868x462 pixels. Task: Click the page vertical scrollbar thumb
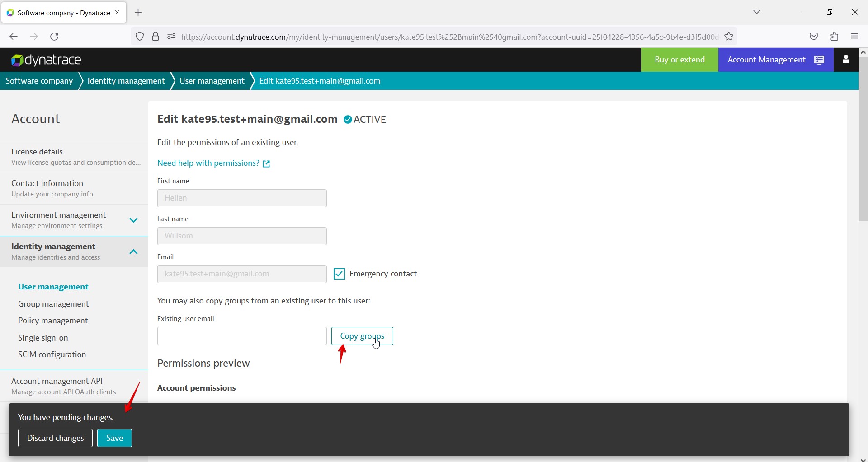[863, 139]
